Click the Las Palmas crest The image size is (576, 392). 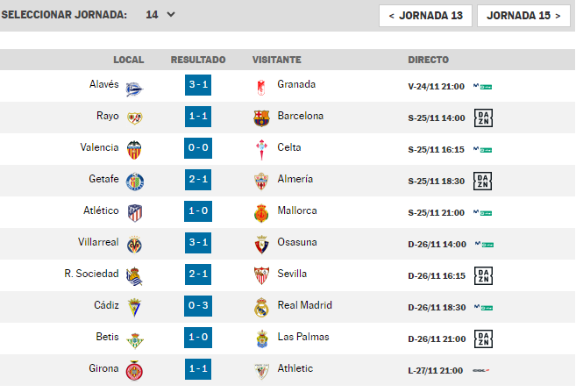[262, 339]
